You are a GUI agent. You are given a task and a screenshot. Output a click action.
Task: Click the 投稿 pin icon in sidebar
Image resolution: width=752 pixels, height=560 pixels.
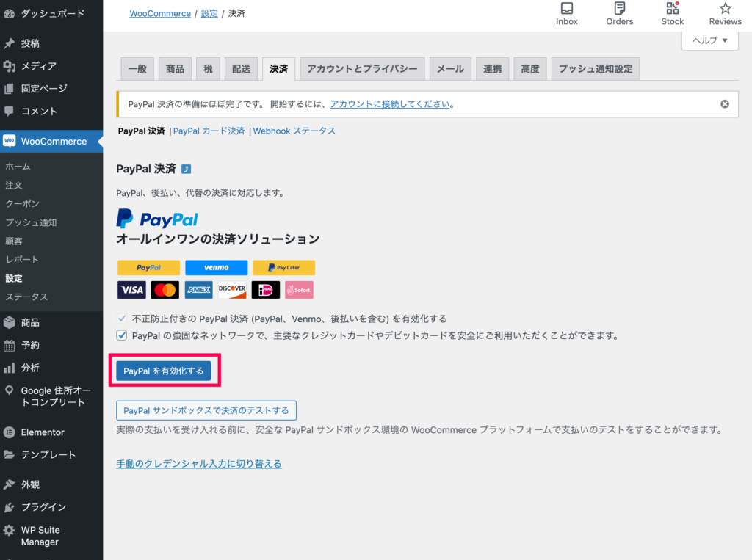(x=9, y=43)
